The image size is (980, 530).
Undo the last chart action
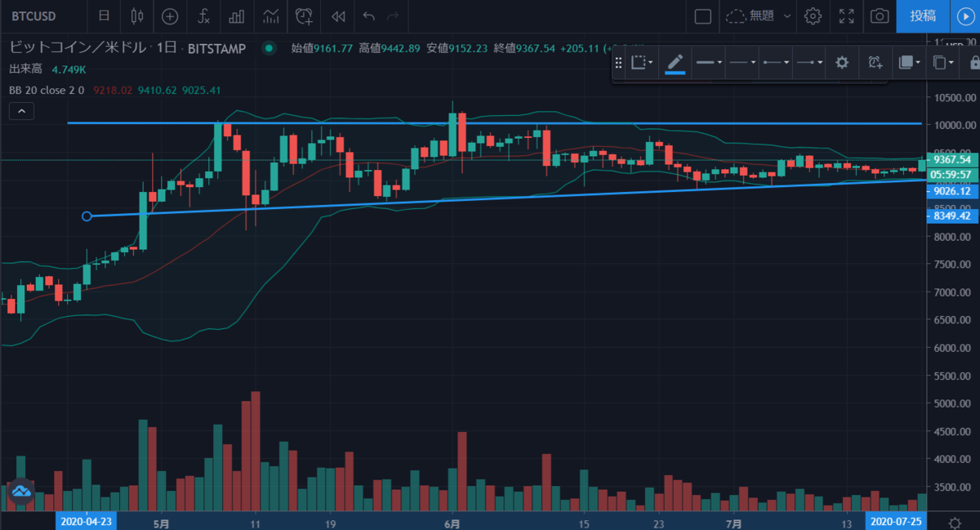point(368,16)
